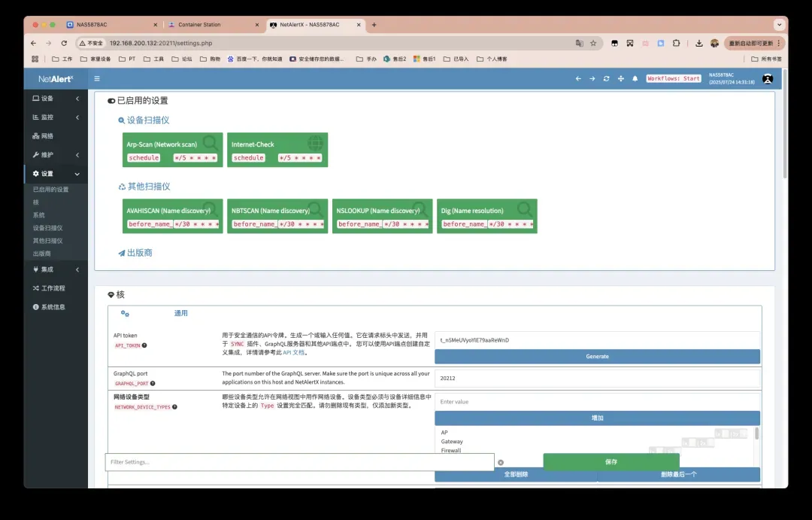This screenshot has height=520, width=812.
Task: Click the green 保存 save button
Action: 611,462
